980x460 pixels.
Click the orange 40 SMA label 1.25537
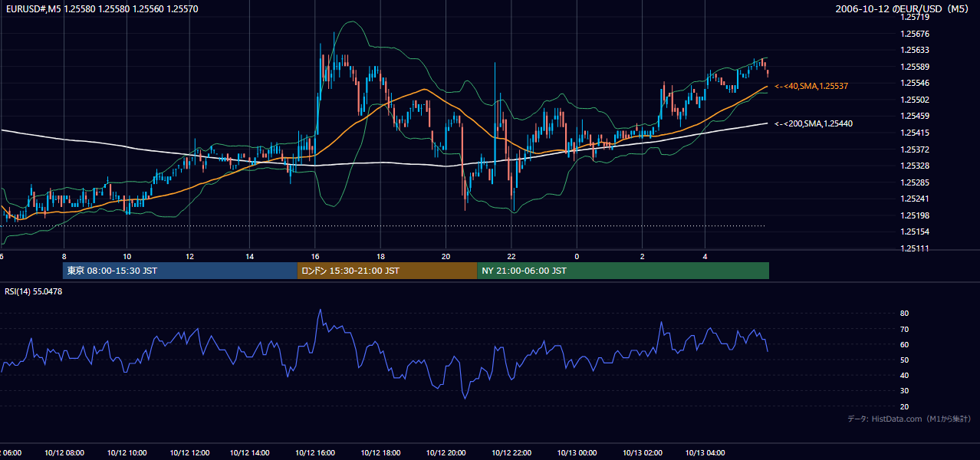[811, 87]
